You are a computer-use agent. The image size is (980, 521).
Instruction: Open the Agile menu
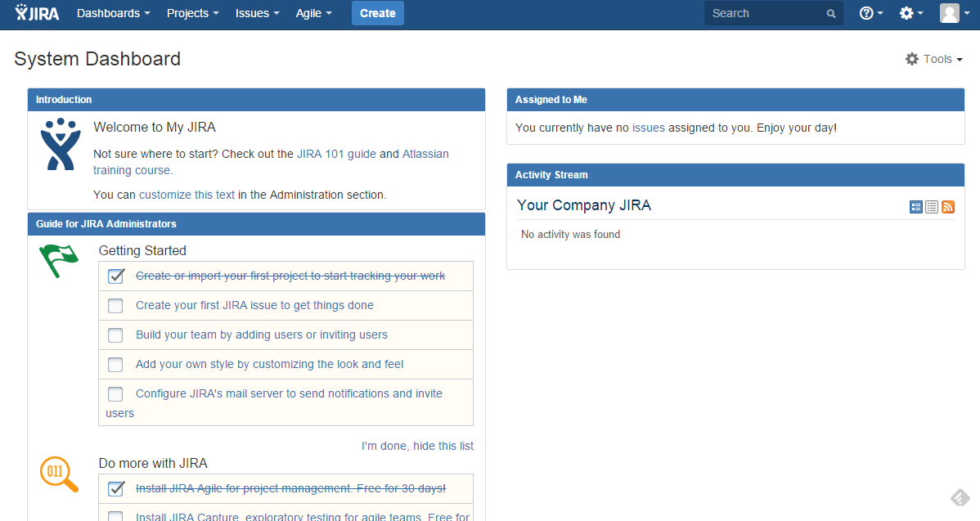point(313,13)
